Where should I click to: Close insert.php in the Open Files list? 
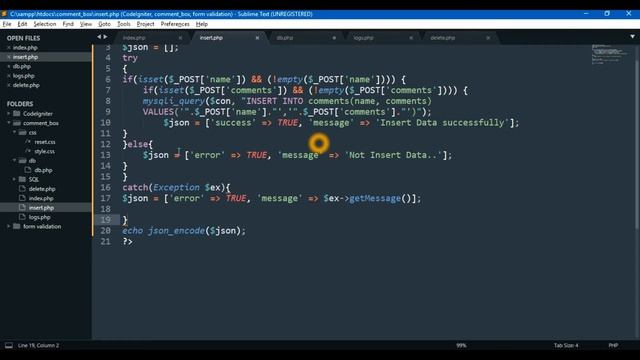(9, 57)
